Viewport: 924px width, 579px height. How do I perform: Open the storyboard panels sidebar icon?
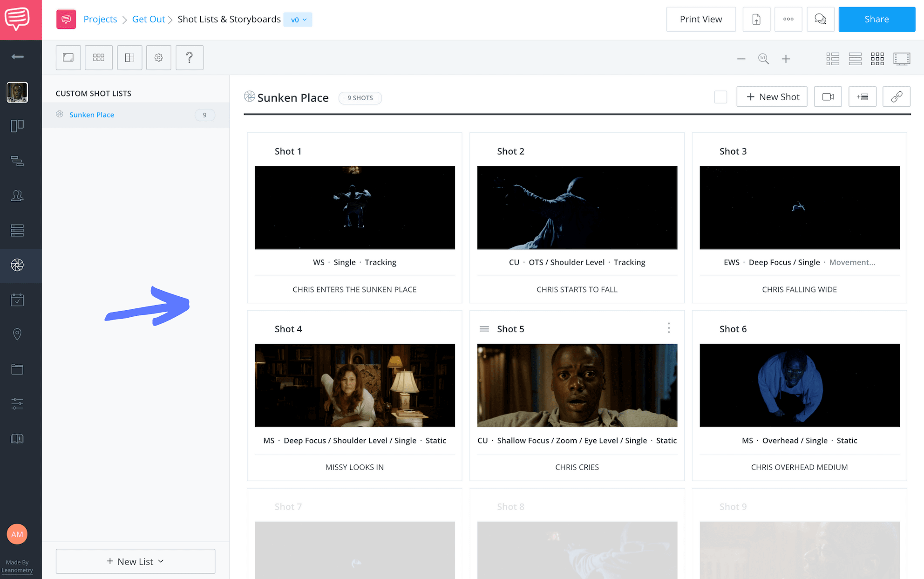tap(17, 126)
